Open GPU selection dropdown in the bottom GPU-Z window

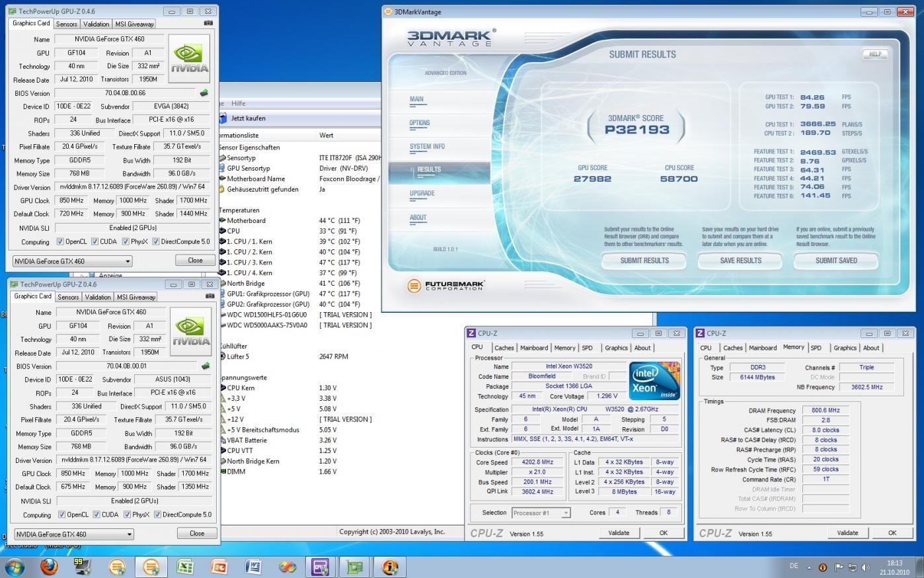(x=74, y=534)
